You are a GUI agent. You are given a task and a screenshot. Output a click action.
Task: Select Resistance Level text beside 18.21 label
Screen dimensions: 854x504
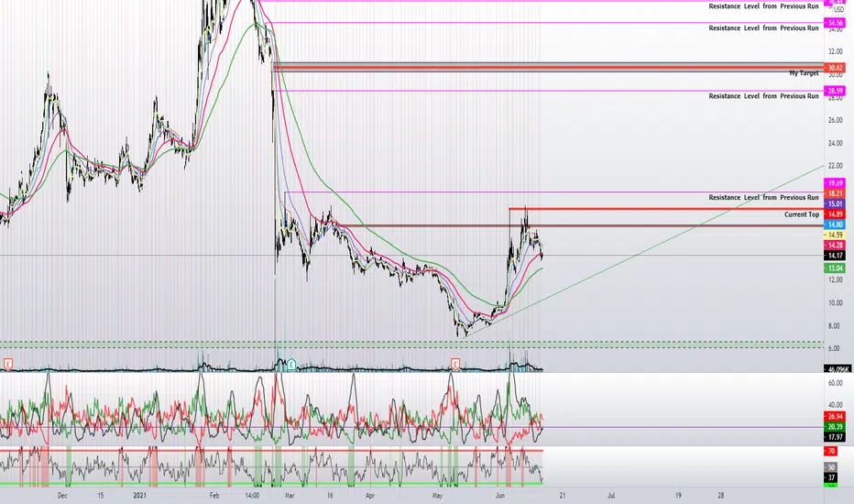tap(763, 197)
